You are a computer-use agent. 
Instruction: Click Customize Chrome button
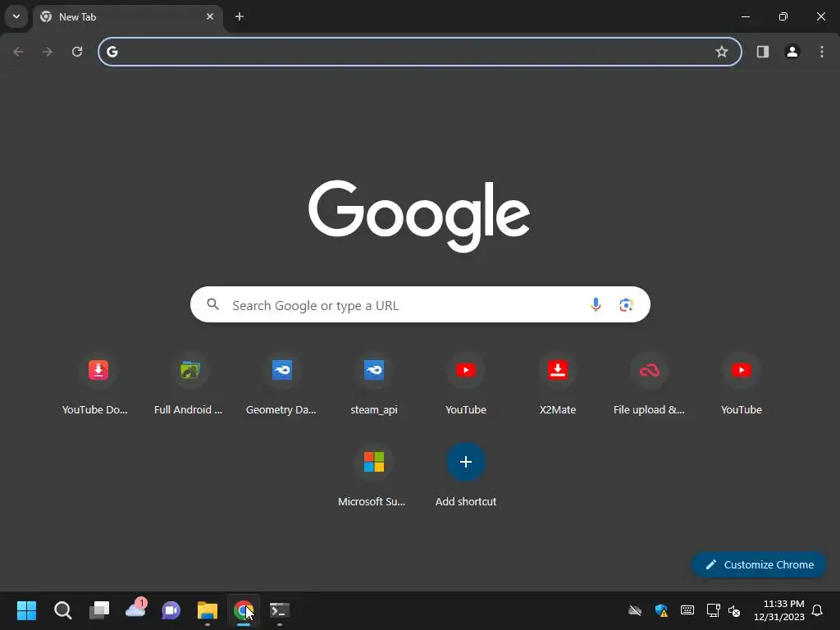coord(759,564)
